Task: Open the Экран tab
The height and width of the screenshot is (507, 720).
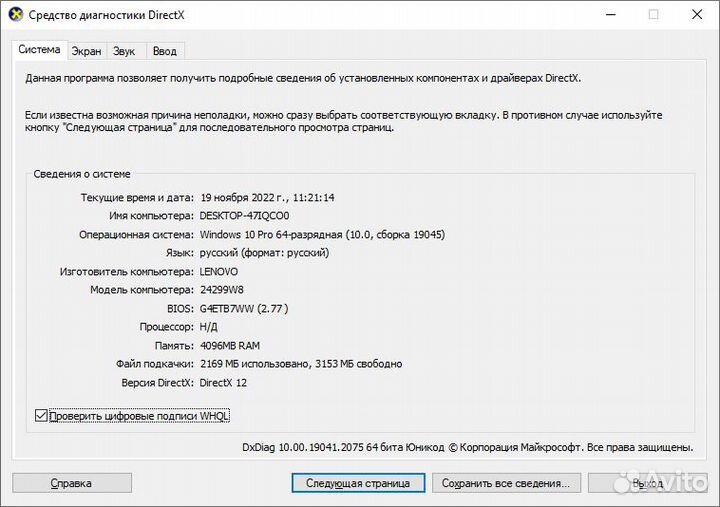Action: (86, 51)
